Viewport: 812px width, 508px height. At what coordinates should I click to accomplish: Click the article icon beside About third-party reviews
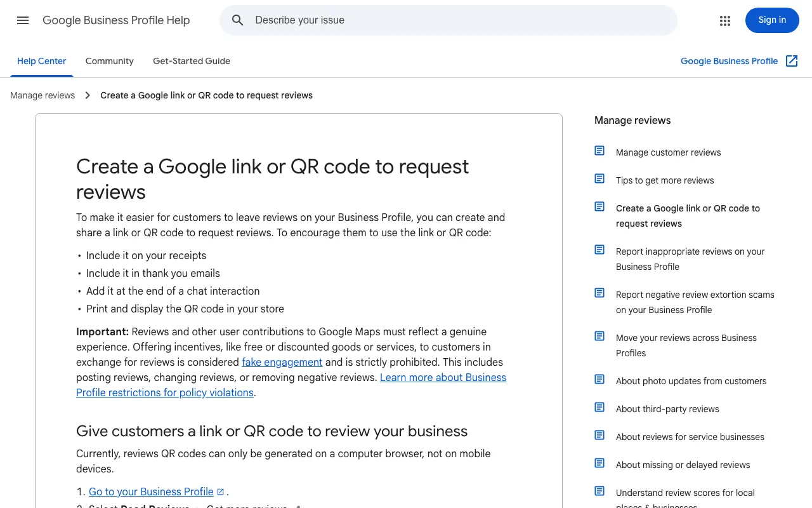pyautogui.click(x=599, y=407)
